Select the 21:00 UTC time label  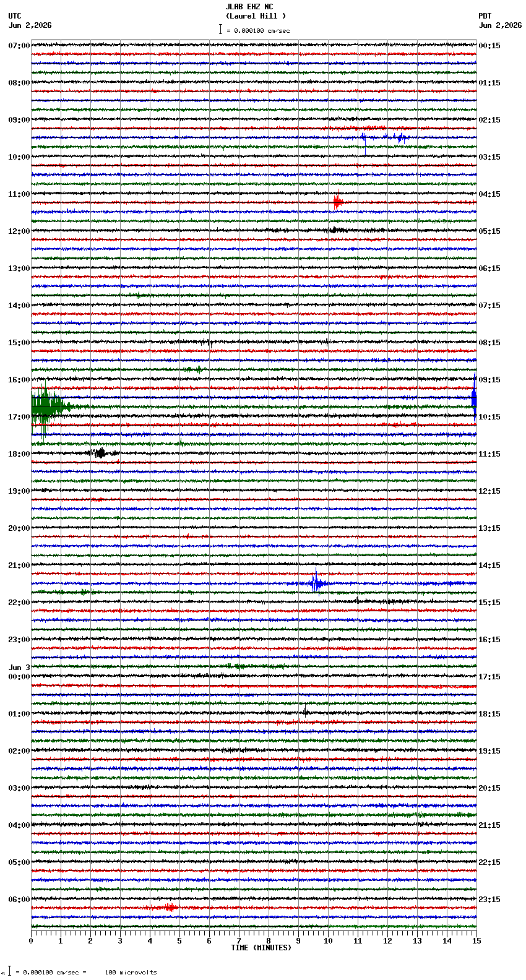pyautogui.click(x=19, y=565)
